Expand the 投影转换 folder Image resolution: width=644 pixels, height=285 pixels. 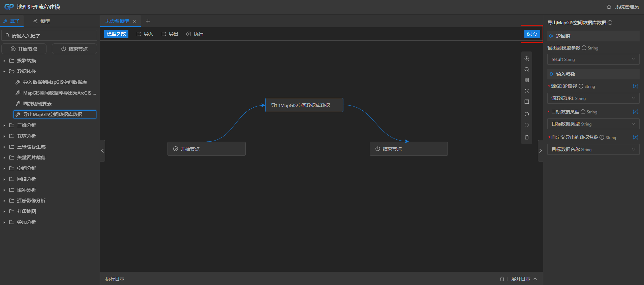pyautogui.click(x=4, y=61)
